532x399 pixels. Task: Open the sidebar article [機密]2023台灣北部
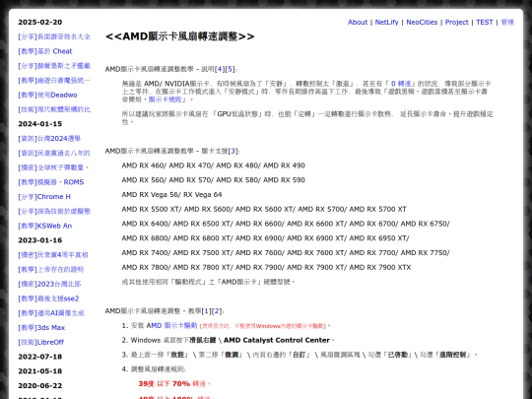point(49,284)
